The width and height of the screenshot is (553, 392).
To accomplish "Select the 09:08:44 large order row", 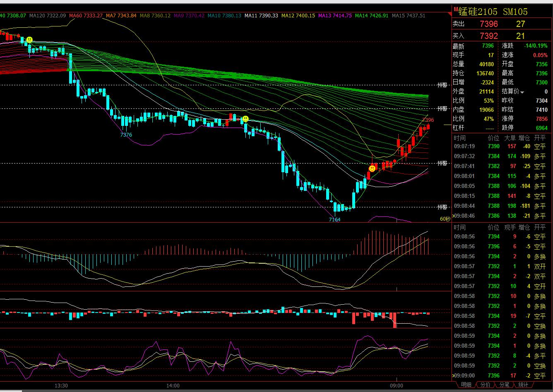I will pyautogui.click(x=500, y=206).
